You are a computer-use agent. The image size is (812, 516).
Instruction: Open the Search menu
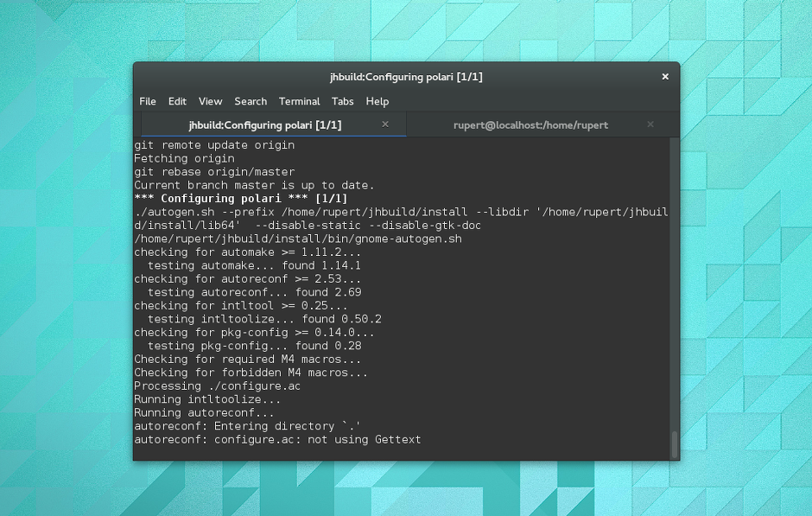pyautogui.click(x=251, y=101)
